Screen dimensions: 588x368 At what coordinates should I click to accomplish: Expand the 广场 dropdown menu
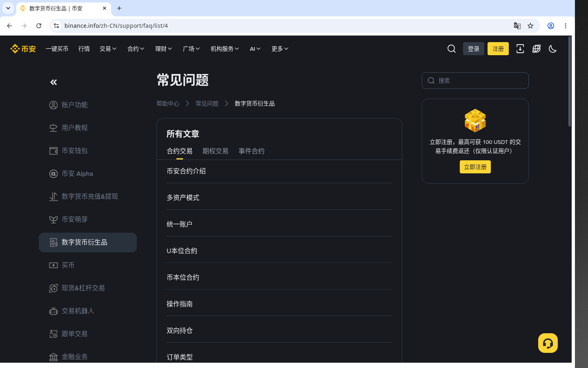192,49
